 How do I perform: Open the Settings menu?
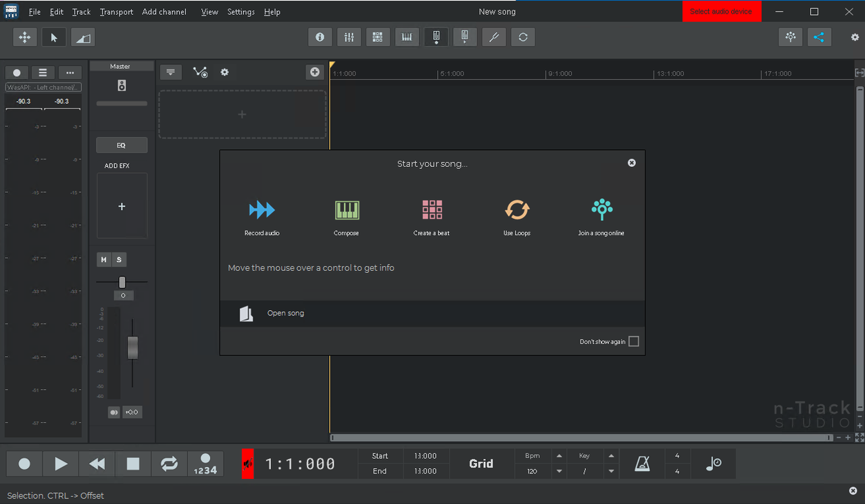click(241, 12)
